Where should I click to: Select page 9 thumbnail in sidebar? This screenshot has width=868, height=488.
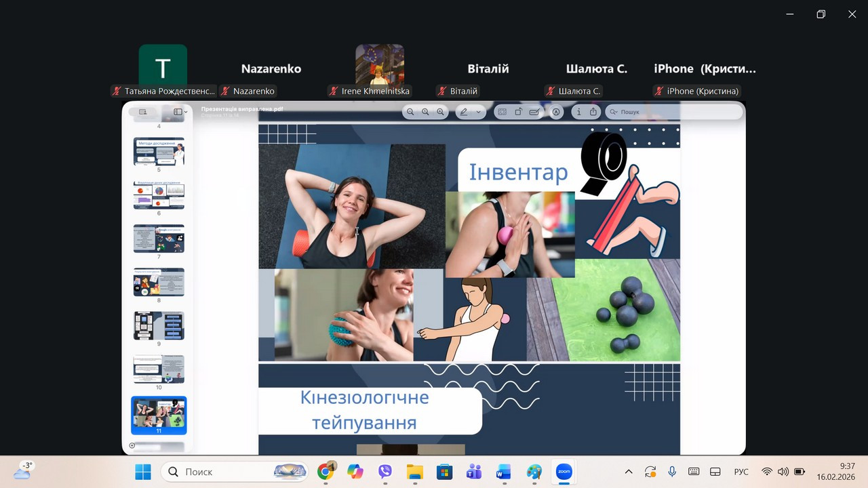tap(159, 325)
